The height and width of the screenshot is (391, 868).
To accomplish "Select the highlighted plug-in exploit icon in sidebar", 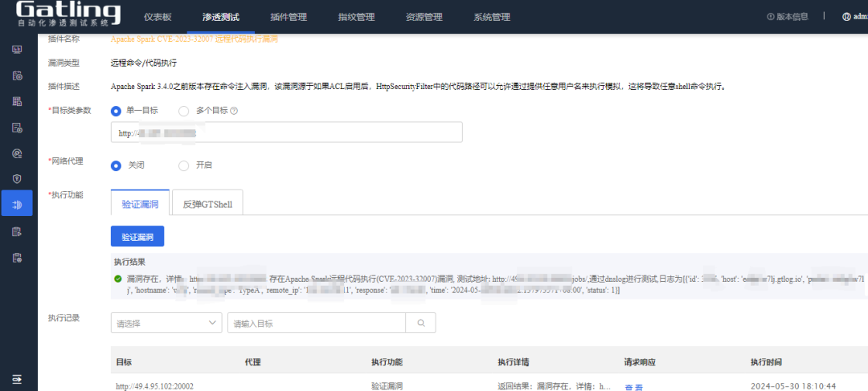I will 17,205.
